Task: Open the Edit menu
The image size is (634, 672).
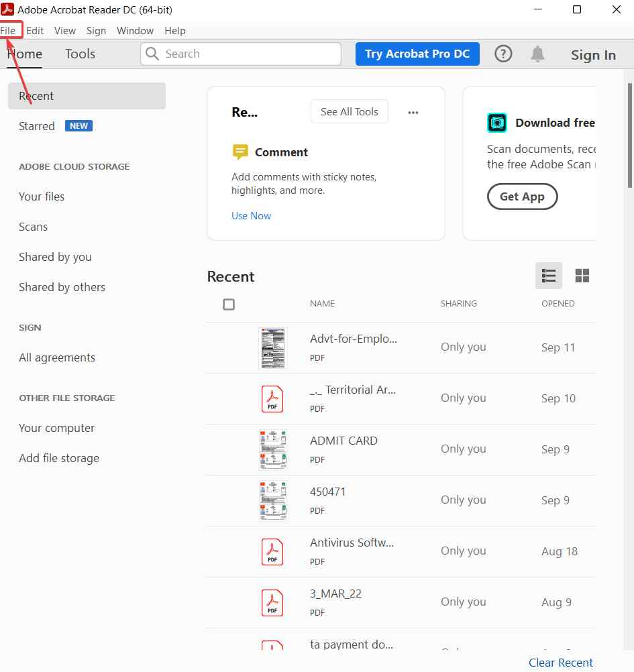Action: (x=35, y=31)
